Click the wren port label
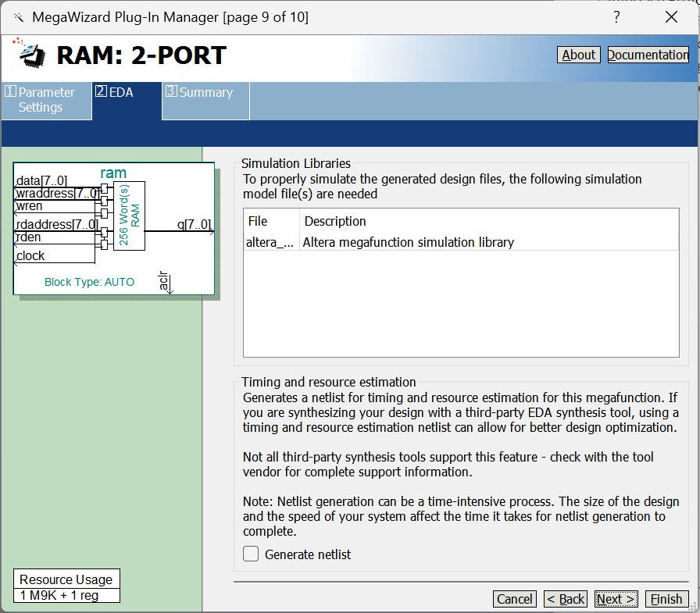The image size is (700, 613). click(30, 206)
